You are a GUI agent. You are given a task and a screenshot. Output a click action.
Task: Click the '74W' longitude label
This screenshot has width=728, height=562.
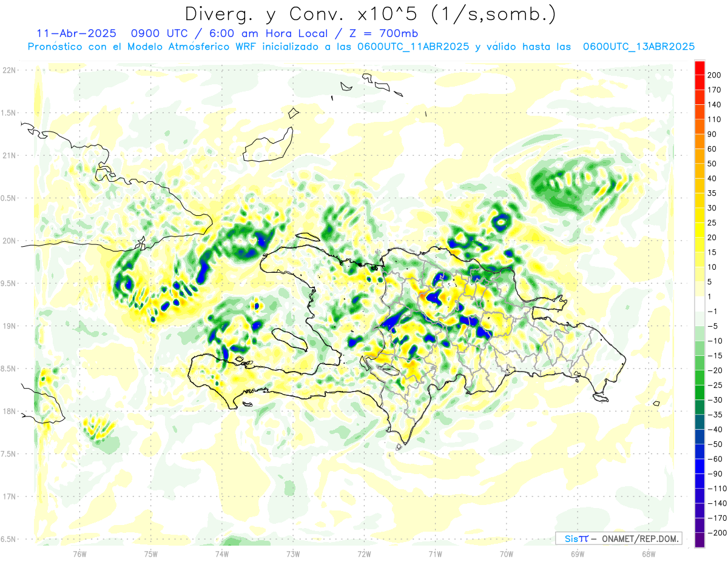pyautogui.click(x=222, y=554)
